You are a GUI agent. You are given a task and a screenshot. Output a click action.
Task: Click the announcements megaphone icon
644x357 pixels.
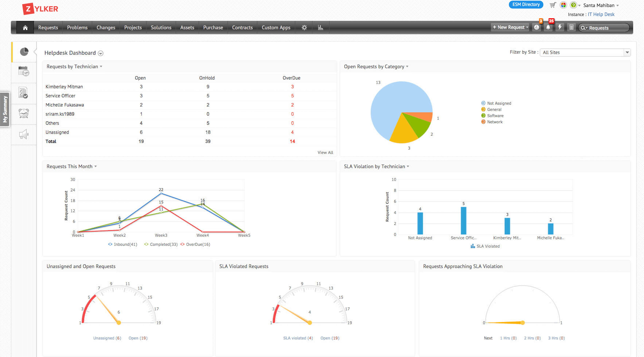[x=24, y=134]
